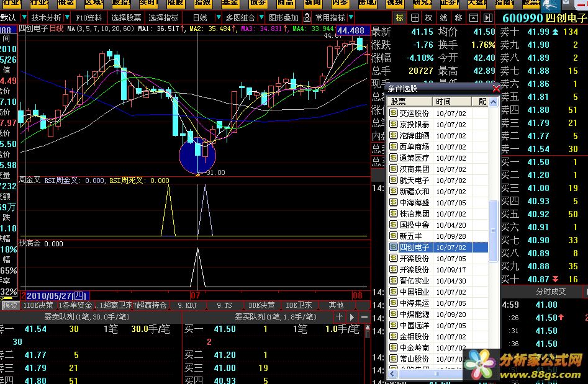Close the 条件选股 dialog
This screenshot has width=588, height=384.
click(x=495, y=89)
